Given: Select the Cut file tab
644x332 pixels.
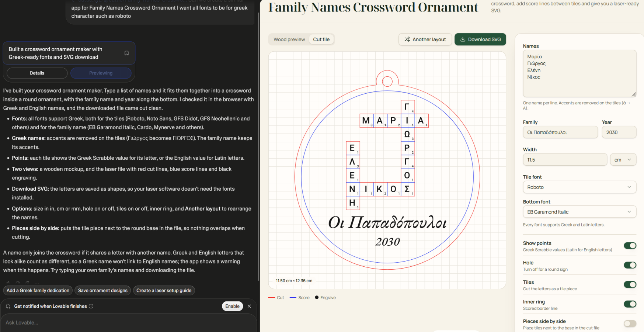Looking at the screenshot, I should 321,39.
